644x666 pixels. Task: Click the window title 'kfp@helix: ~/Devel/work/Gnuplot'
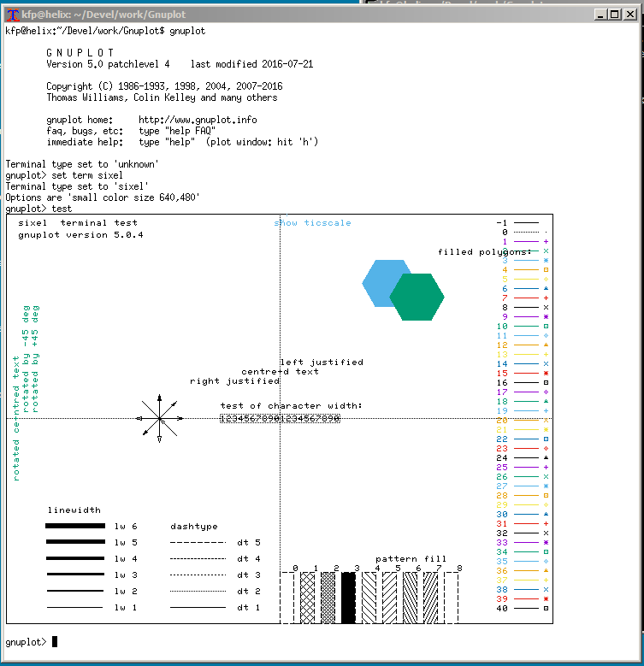pyautogui.click(x=103, y=15)
